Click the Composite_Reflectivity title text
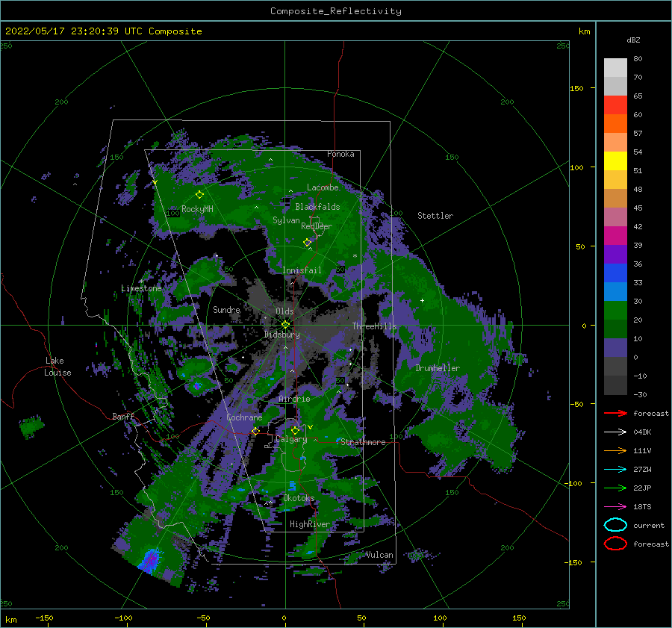 (335, 11)
